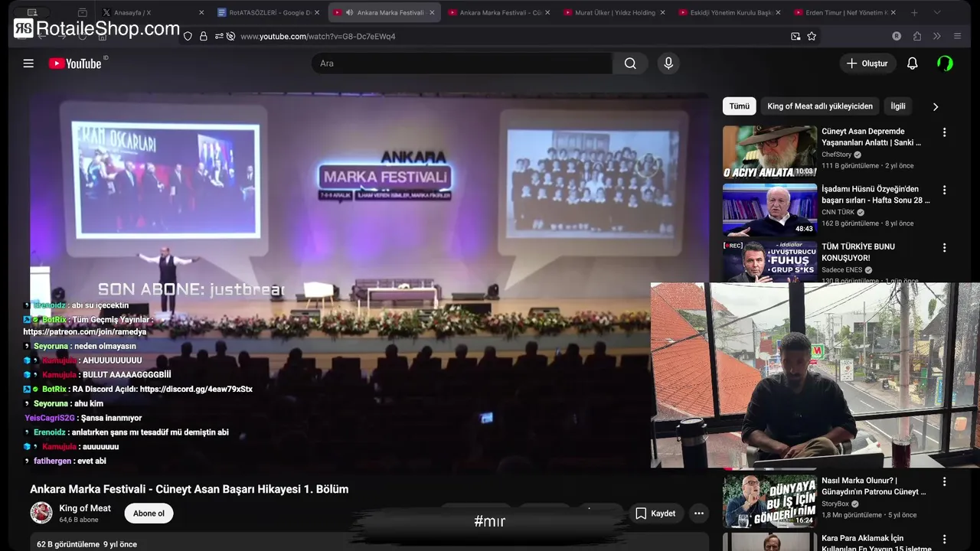Open options for Kara Para Aklamak video

click(944, 540)
